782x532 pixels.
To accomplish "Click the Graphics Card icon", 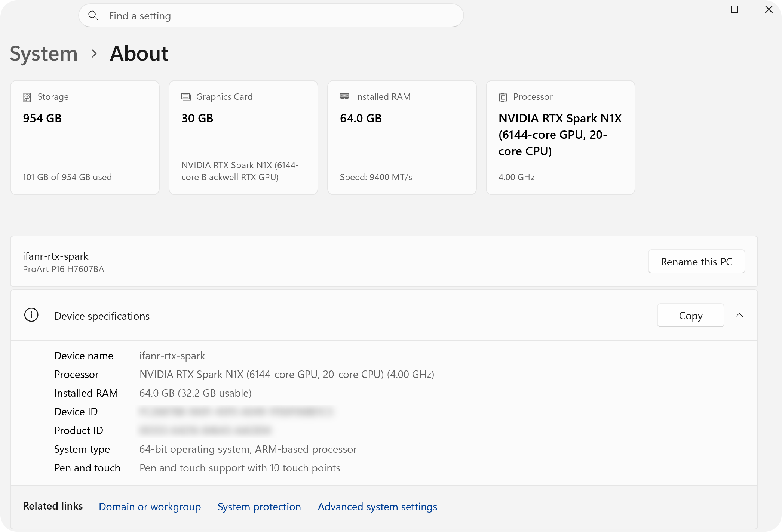I will click(186, 97).
